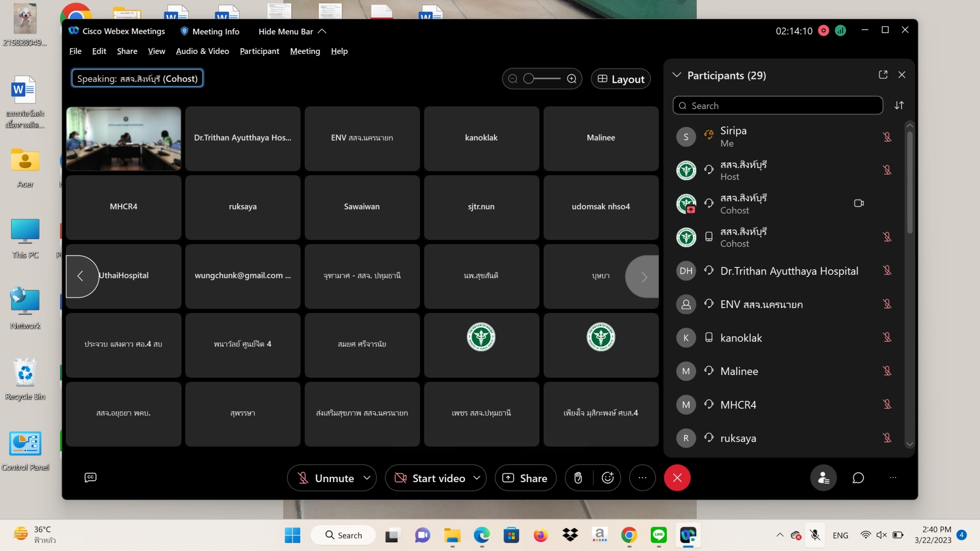
Task: Open the View menu
Action: (x=156, y=51)
